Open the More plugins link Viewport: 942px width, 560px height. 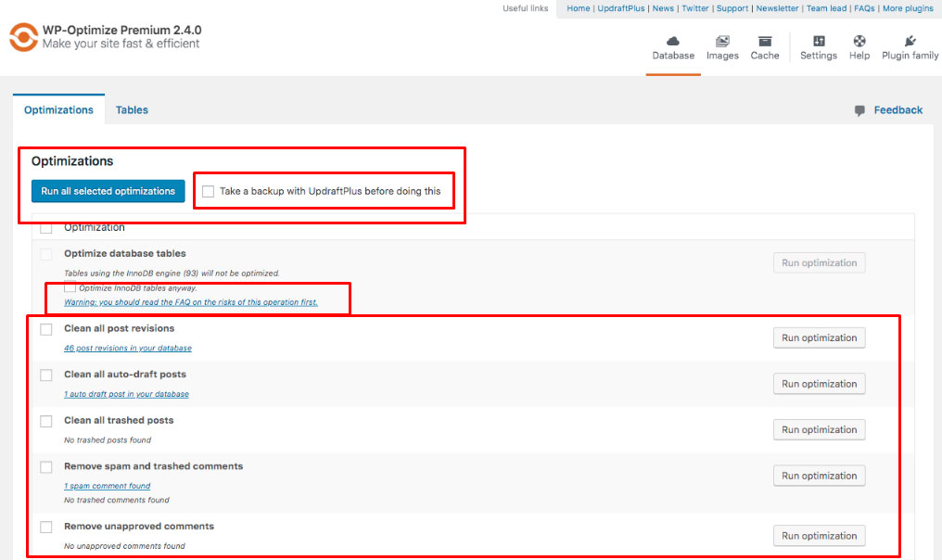pyautogui.click(x=908, y=8)
